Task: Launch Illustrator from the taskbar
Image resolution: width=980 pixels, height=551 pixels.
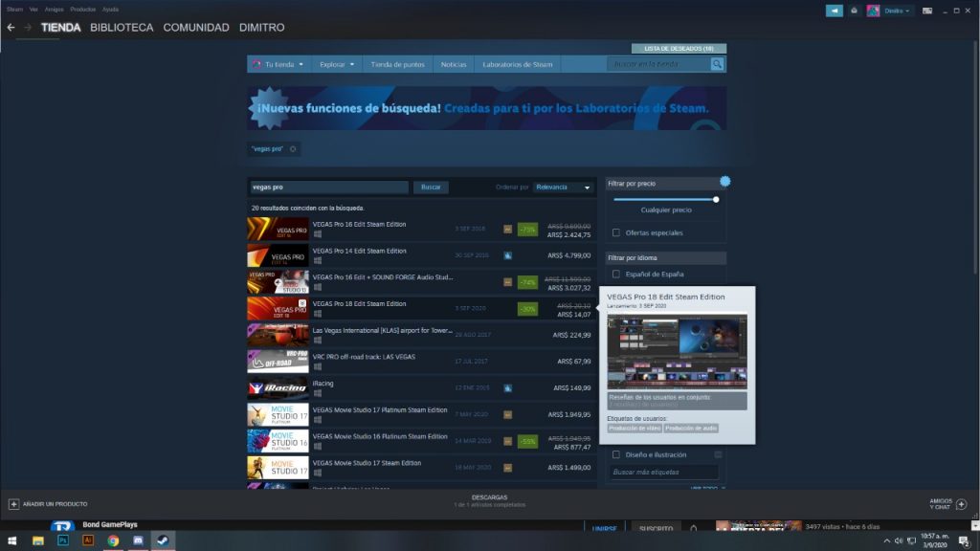Action: [88, 540]
